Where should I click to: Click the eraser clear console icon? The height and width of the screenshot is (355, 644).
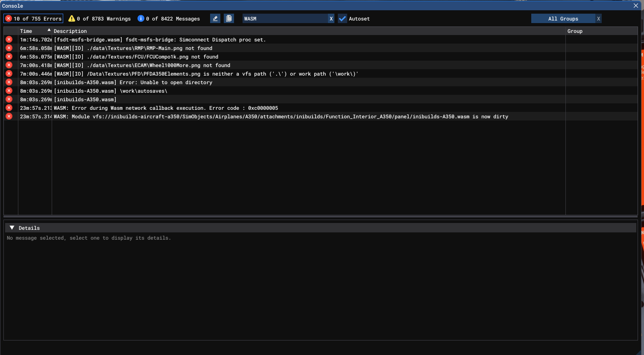point(215,18)
